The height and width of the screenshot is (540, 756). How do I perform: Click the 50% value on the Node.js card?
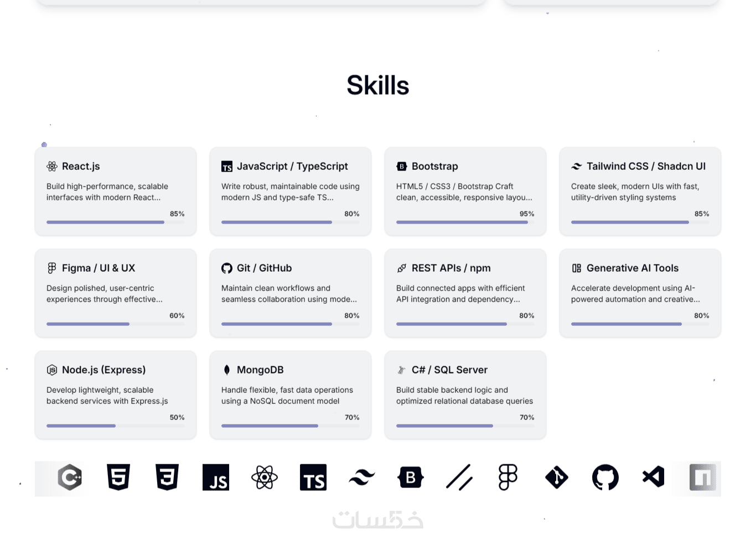(x=177, y=417)
